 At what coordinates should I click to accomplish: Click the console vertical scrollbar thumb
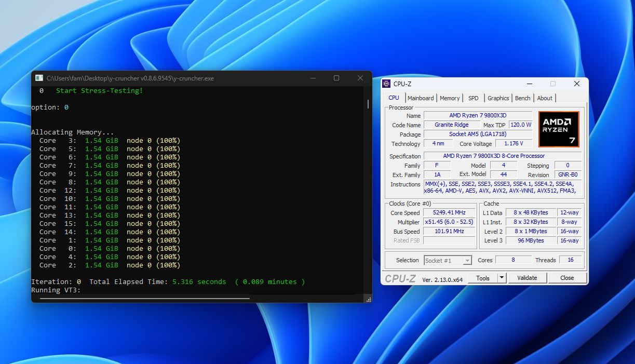(368, 104)
